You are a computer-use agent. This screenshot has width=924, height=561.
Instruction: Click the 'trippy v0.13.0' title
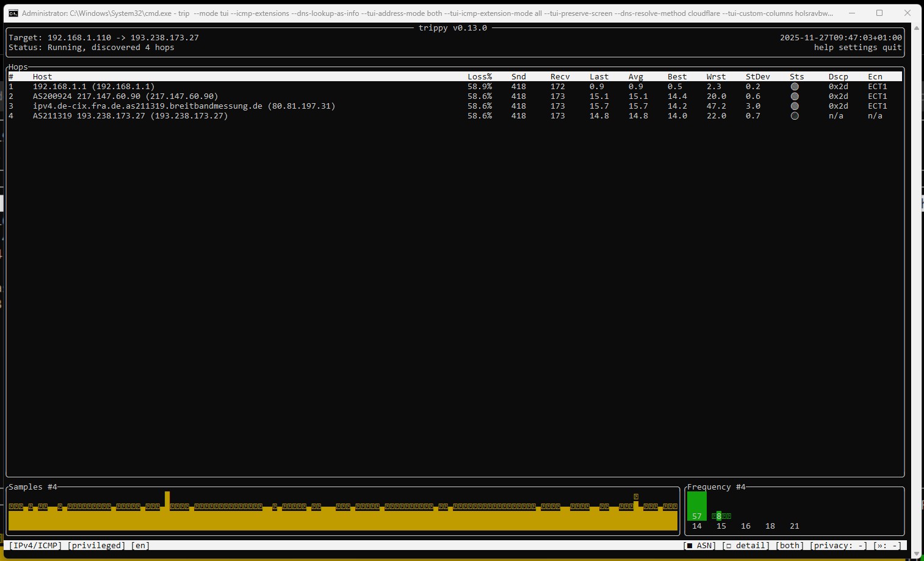(453, 28)
